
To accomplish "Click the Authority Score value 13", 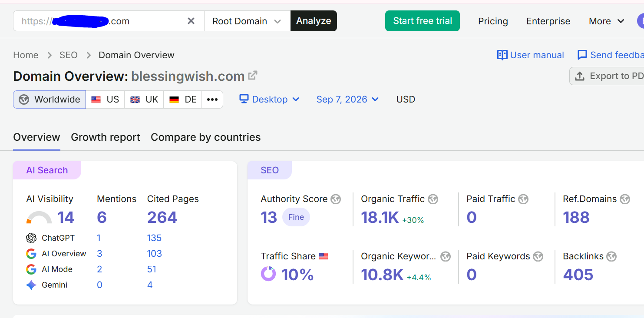I will [x=269, y=217].
